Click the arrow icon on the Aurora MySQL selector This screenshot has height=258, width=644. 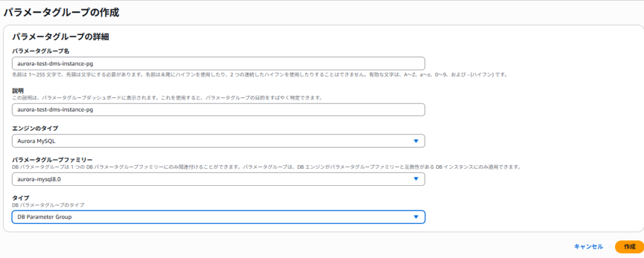point(416,141)
